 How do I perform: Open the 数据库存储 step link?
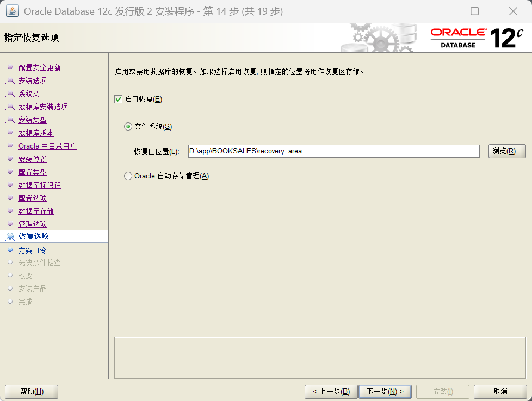(x=36, y=211)
